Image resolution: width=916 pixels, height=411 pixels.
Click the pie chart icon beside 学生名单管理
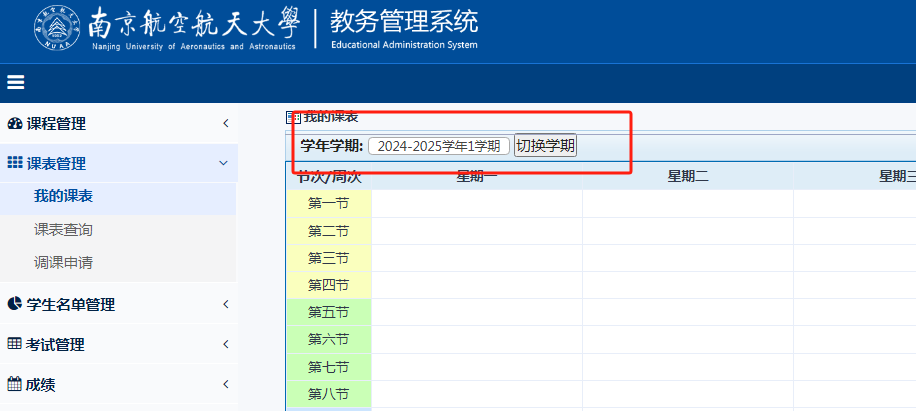tap(15, 304)
